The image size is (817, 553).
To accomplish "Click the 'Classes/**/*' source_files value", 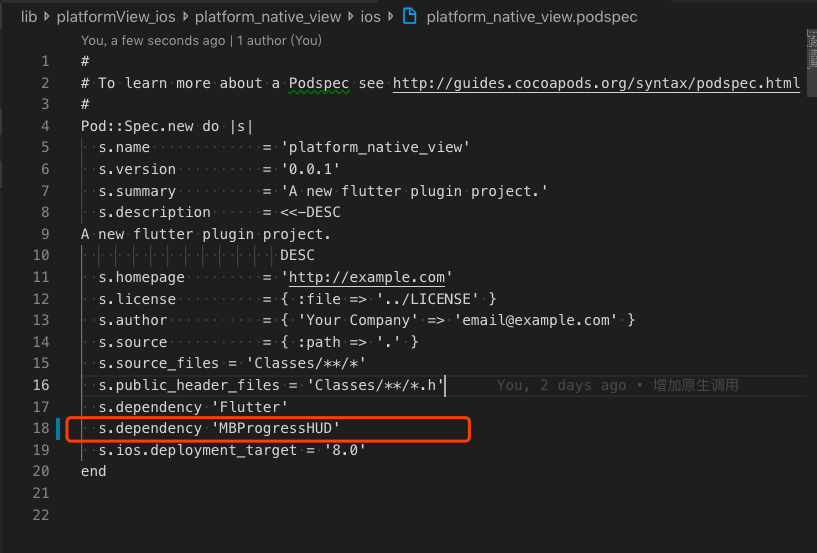I will point(306,363).
